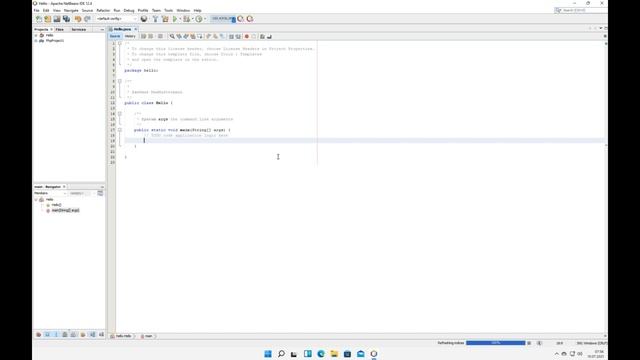The width and height of the screenshot is (640, 360).
Task: Toggle Show Inherited Members in Navigator
Action: point(38,335)
